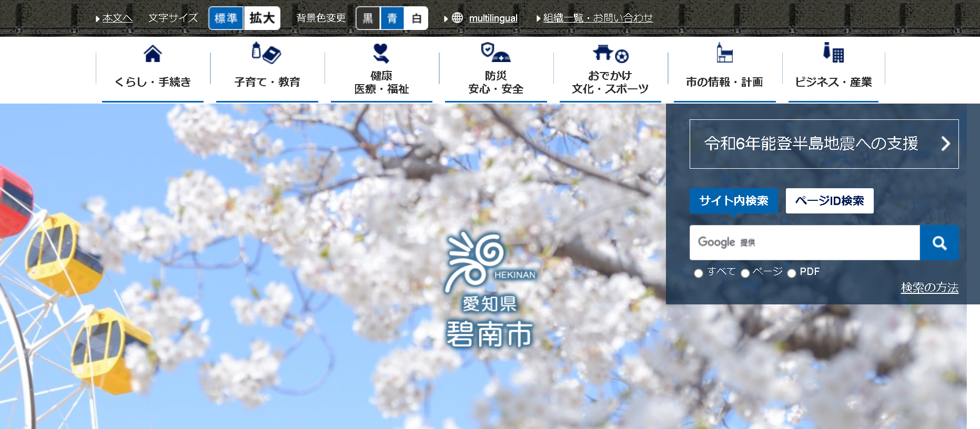Click the house icon above くらし・手続き
980x429 pixels.
(x=153, y=54)
